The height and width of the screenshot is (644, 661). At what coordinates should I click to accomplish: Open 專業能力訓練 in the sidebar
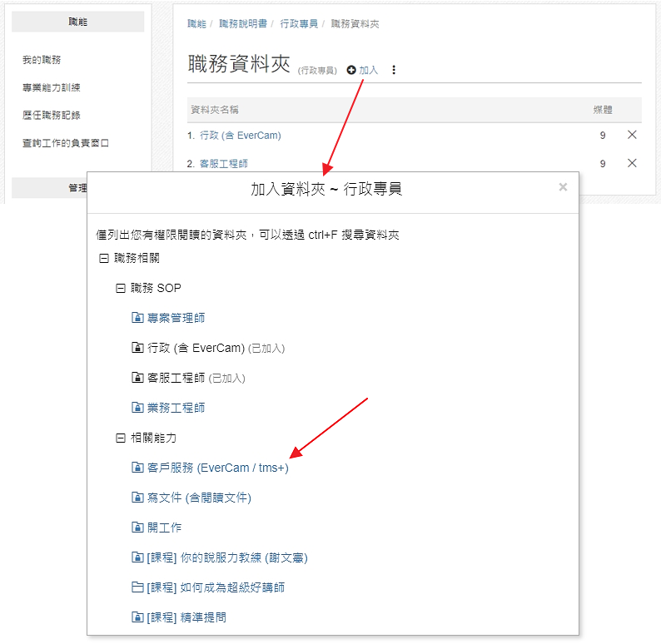[52, 87]
